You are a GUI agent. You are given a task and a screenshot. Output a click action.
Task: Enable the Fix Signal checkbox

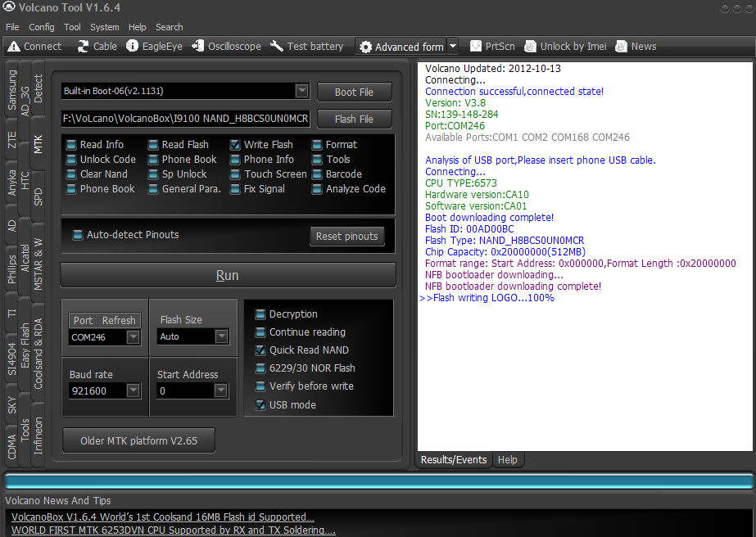point(235,189)
